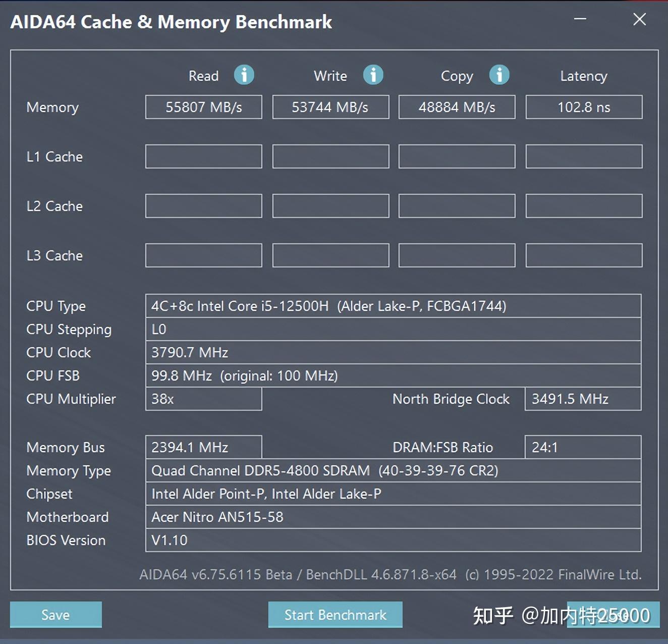Click the Chipset label
This screenshot has height=644, width=668.
(x=49, y=494)
